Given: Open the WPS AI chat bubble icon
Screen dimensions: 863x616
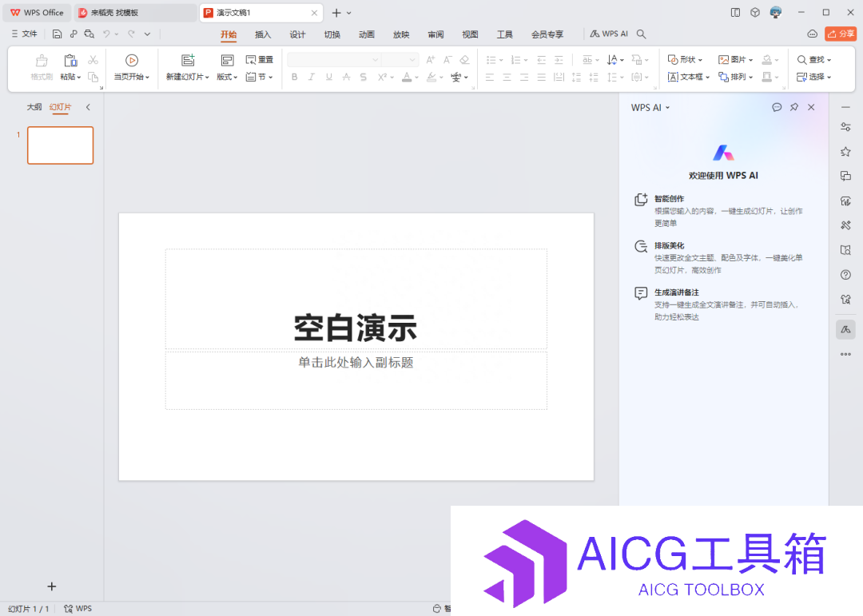Looking at the screenshot, I should [x=777, y=107].
